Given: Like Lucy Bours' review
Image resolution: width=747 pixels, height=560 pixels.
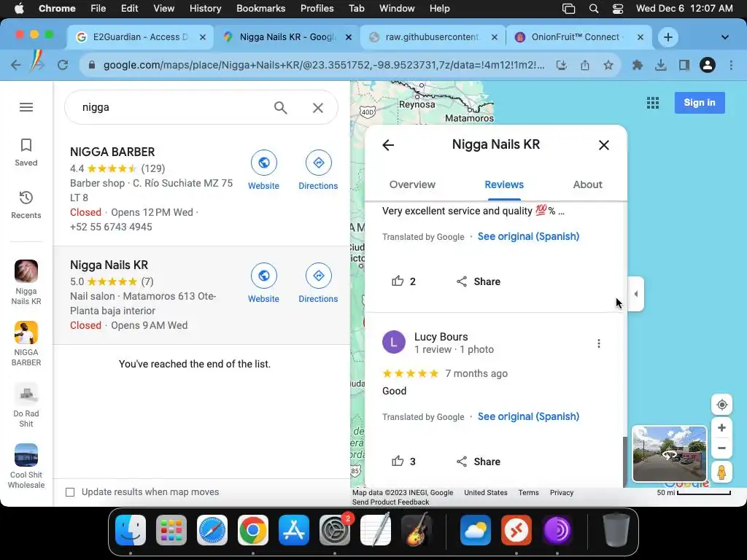Looking at the screenshot, I should click(403, 462).
